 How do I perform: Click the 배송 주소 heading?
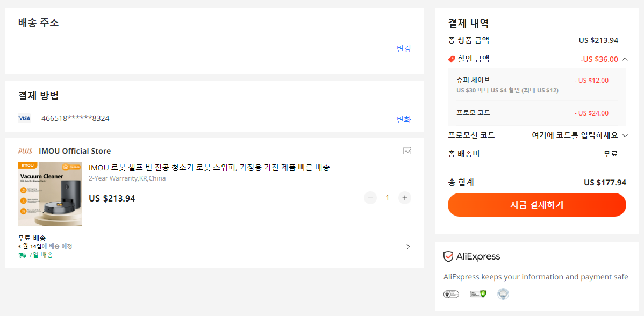pyautogui.click(x=39, y=23)
